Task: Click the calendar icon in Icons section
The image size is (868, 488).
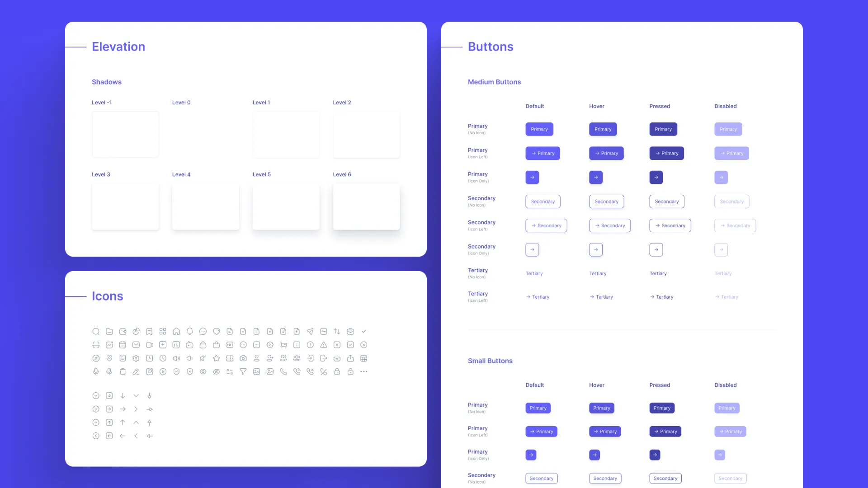Action: [122, 344]
